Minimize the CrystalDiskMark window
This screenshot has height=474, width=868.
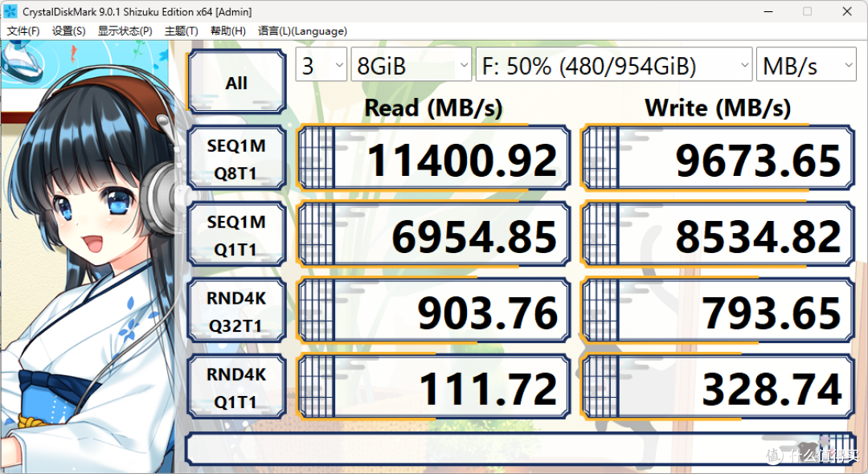pyautogui.click(x=768, y=11)
